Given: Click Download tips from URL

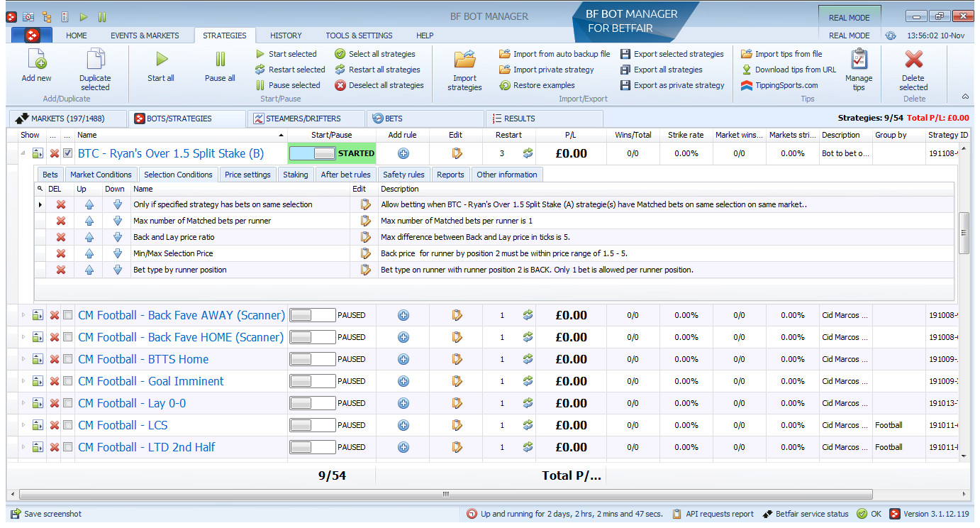Looking at the screenshot, I should [x=789, y=70].
